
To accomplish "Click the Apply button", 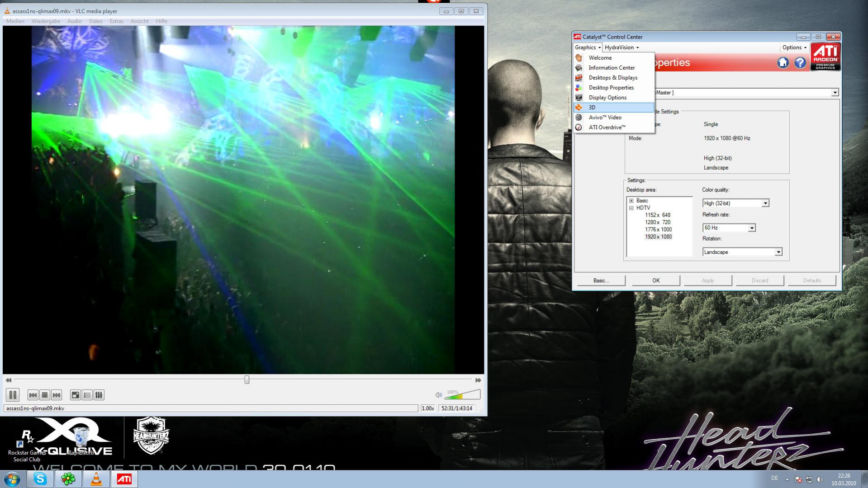I will (708, 281).
